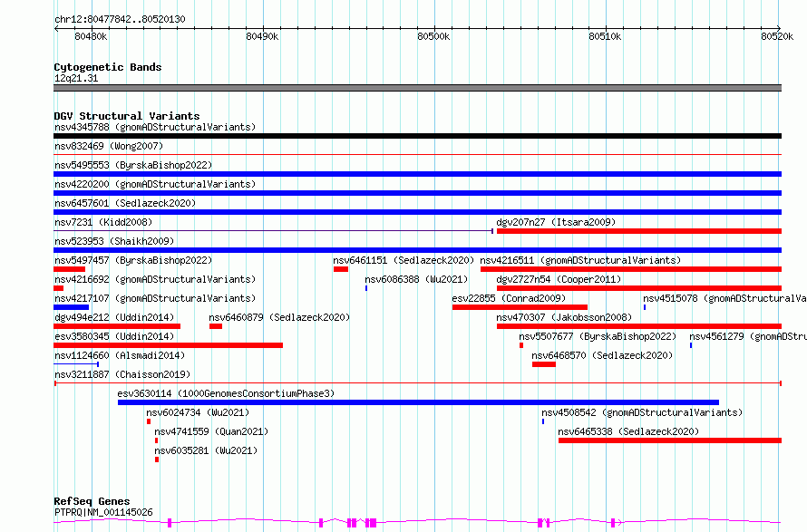
Task: Click the small red nsv6461151 bar
Action: click(x=341, y=269)
